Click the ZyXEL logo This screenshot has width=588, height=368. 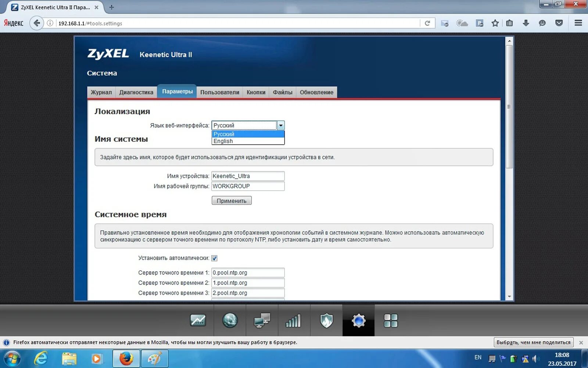point(108,54)
